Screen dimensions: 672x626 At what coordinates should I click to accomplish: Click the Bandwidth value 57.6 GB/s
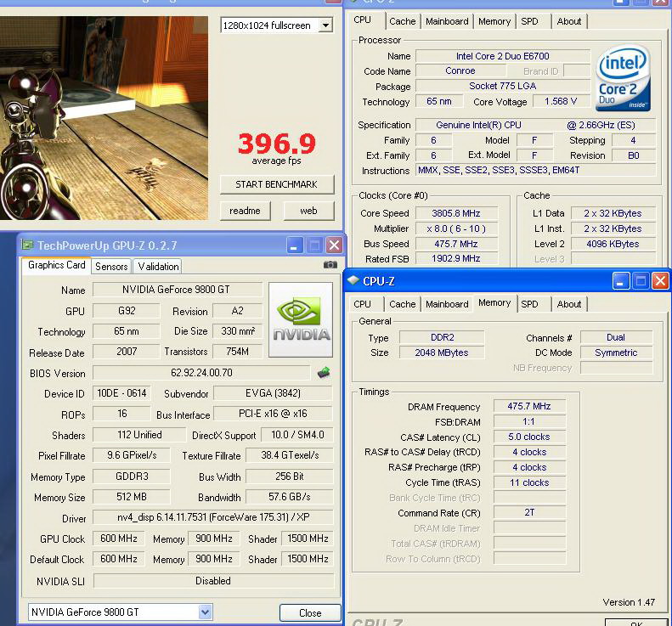click(290, 497)
